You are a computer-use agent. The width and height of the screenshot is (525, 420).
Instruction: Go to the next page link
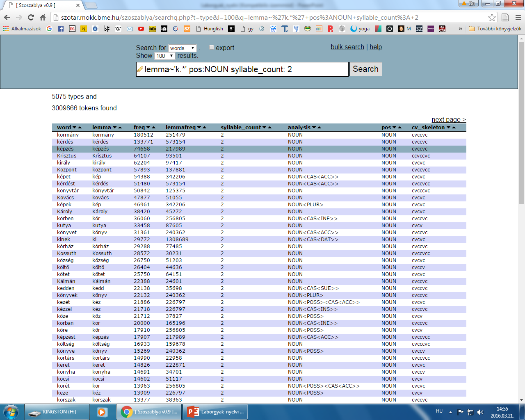(449, 119)
